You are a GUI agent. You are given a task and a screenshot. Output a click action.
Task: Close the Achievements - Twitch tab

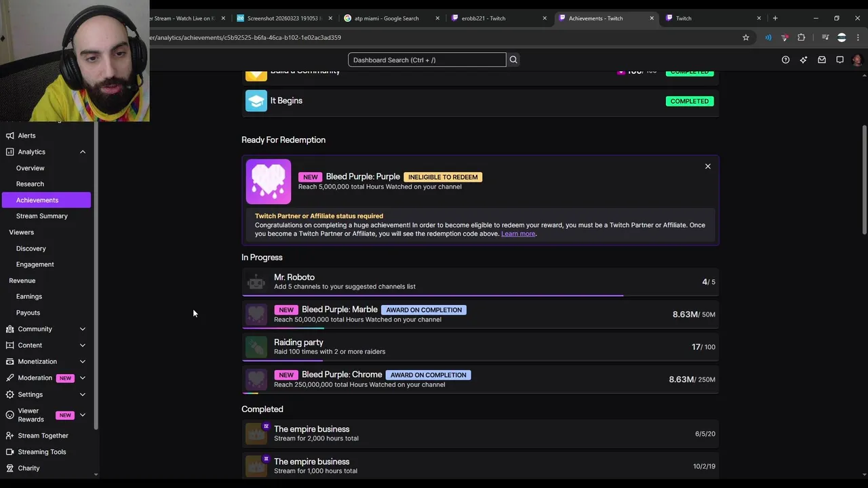click(x=652, y=18)
